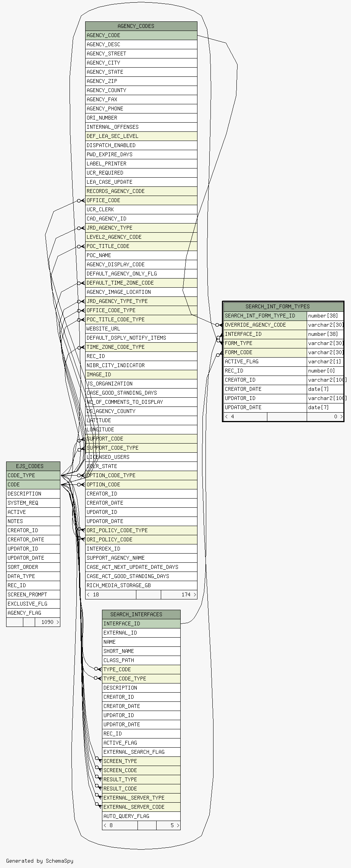Select SUPPORT_AGENCY_NAME column

(x=141, y=558)
